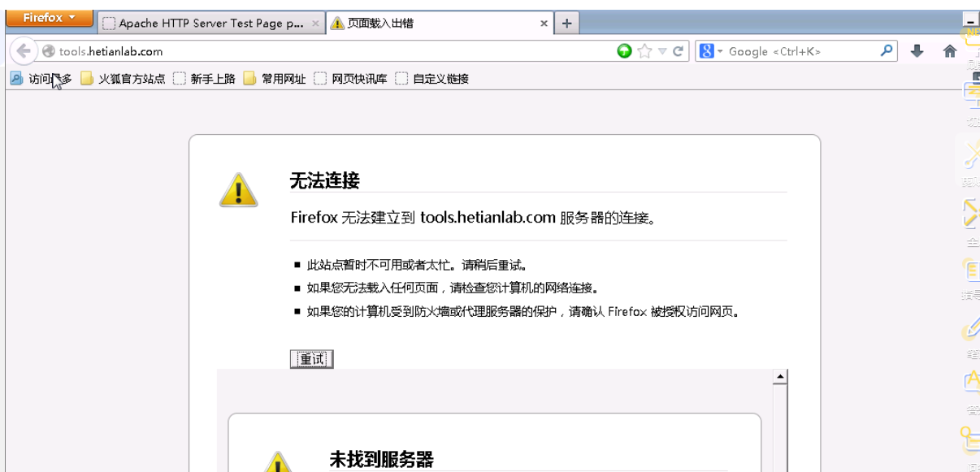Screen dimensions: 980x472
Task: Click the search magnifier icon
Action: [887, 51]
